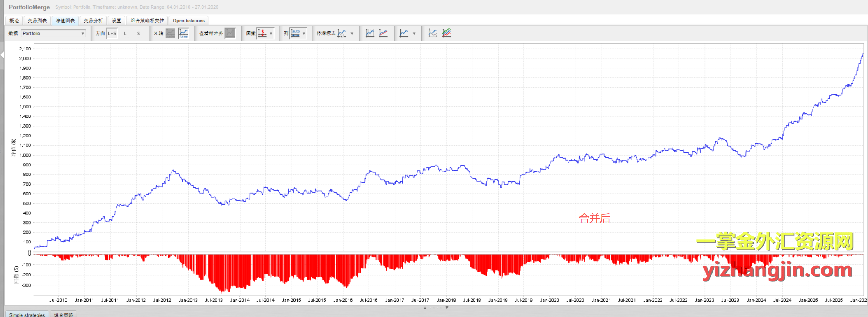Expand the 回撤 drawdown type dropdown

point(271,33)
